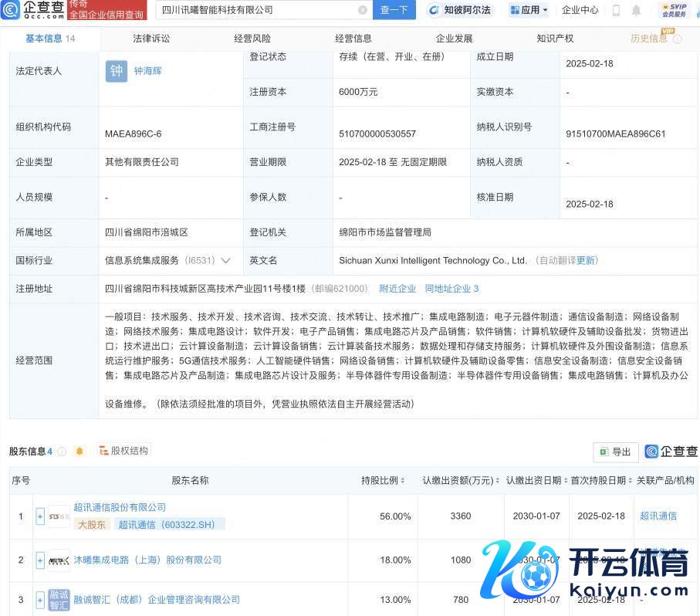Expand row for 融诚智汇 shareholder
Image resolution: width=700 pixels, height=616 pixels.
coord(40,600)
